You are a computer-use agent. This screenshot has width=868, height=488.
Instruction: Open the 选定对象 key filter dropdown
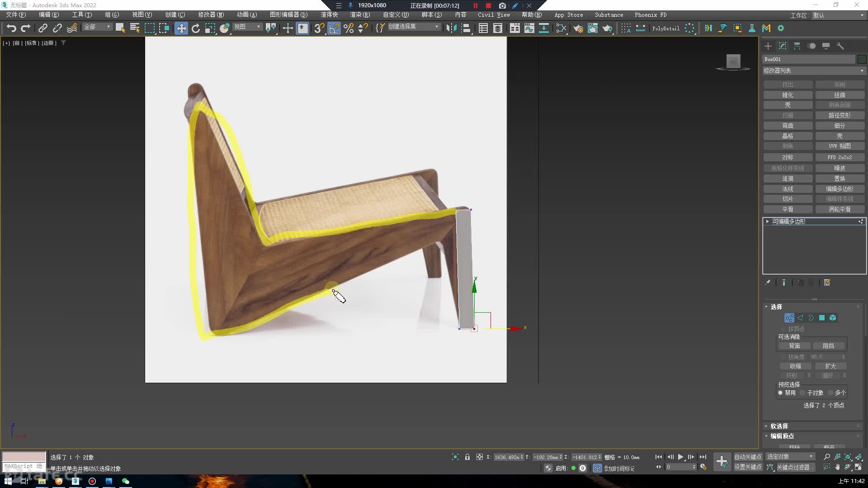[790, 457]
